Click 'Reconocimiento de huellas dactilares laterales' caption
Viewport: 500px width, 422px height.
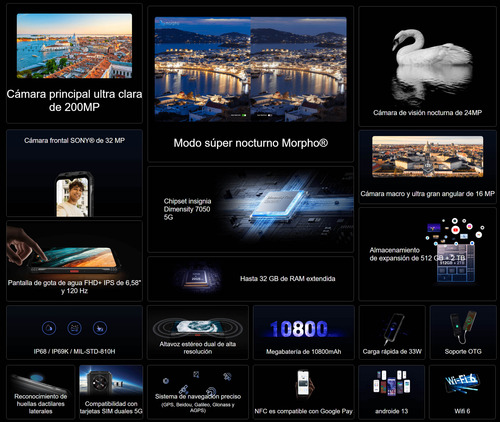tap(41, 404)
